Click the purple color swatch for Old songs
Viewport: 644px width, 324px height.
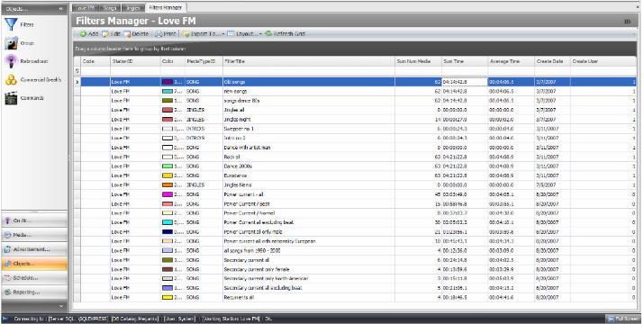[x=168, y=82]
